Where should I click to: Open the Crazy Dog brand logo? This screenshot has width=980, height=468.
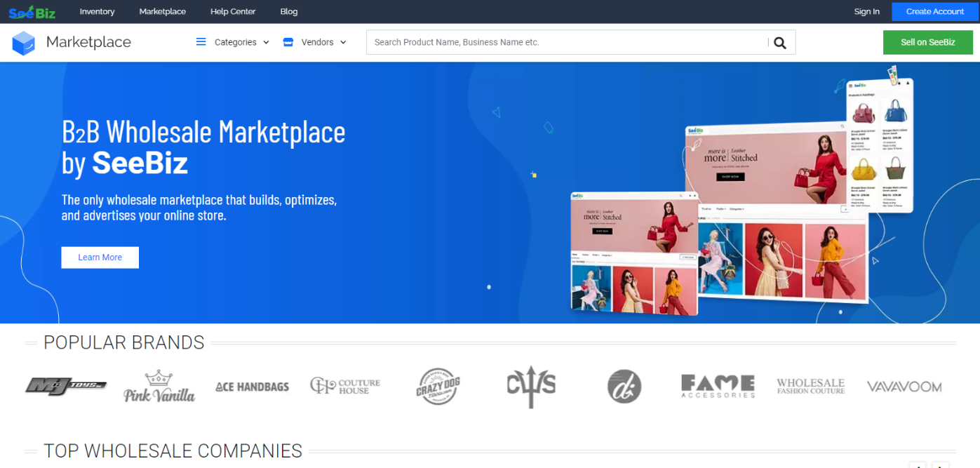click(438, 387)
